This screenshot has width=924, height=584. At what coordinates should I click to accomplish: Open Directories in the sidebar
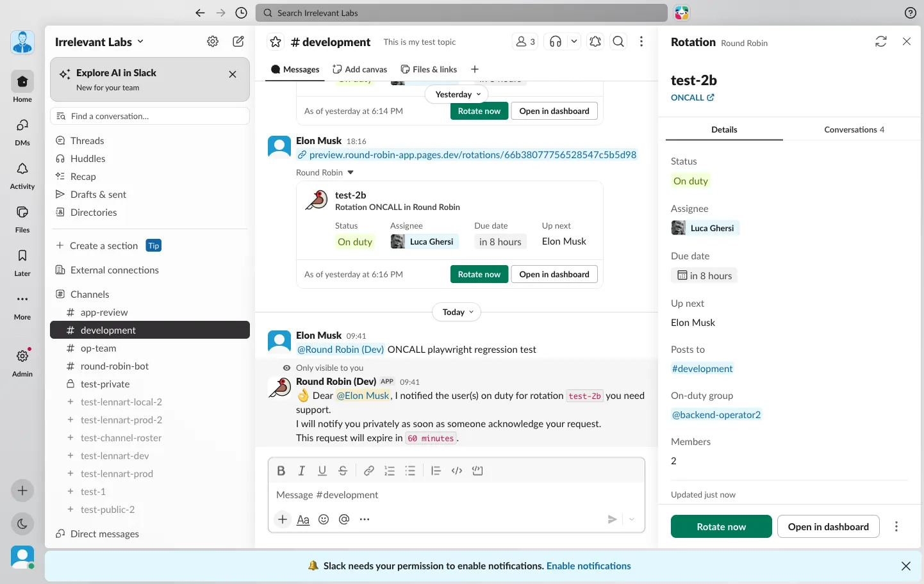click(x=150, y=212)
